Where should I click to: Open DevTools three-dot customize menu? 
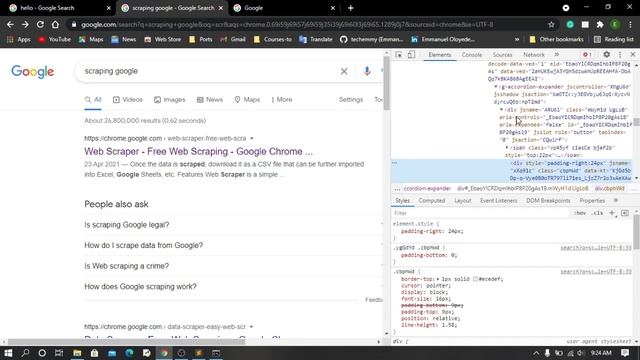620,55
